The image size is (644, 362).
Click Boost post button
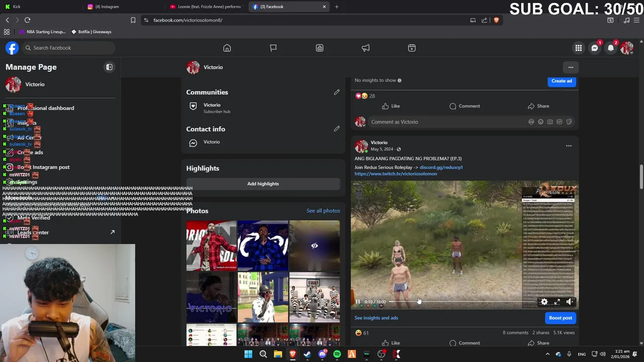point(560,318)
